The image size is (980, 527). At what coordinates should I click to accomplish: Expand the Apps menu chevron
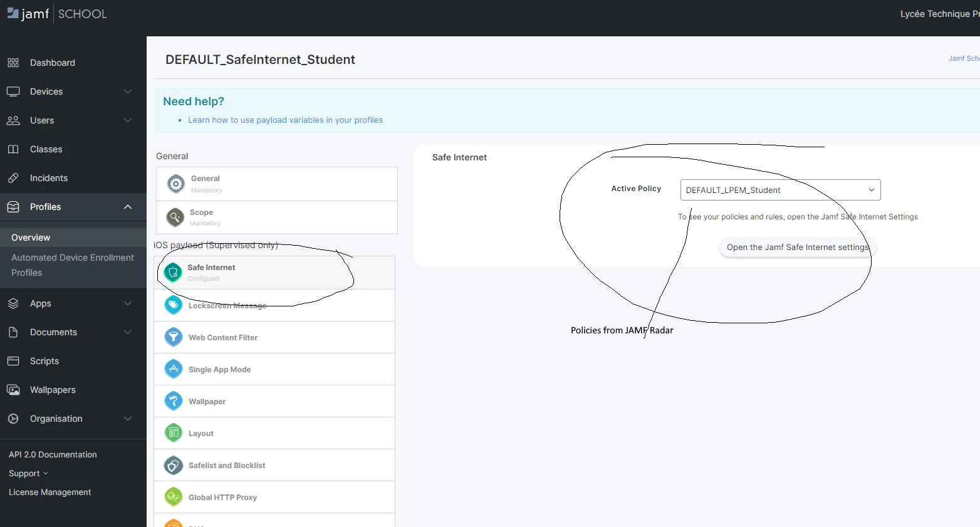click(128, 303)
